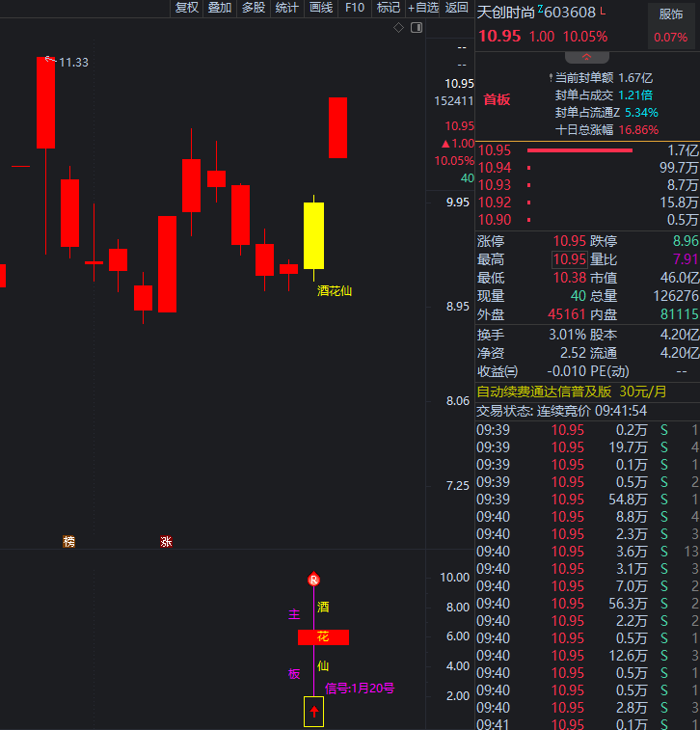The height and width of the screenshot is (730, 700).
Task: Select the 多股 multi-stock view
Action: tap(253, 8)
